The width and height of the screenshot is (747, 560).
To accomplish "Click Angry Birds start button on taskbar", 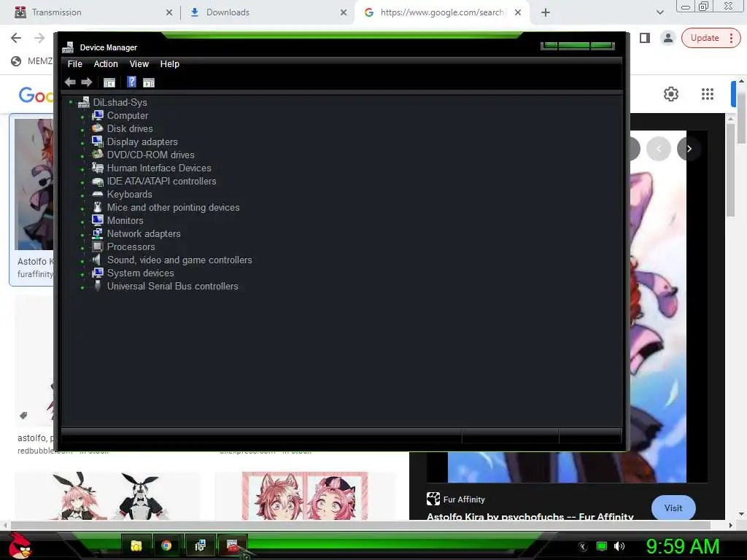I will [20, 545].
